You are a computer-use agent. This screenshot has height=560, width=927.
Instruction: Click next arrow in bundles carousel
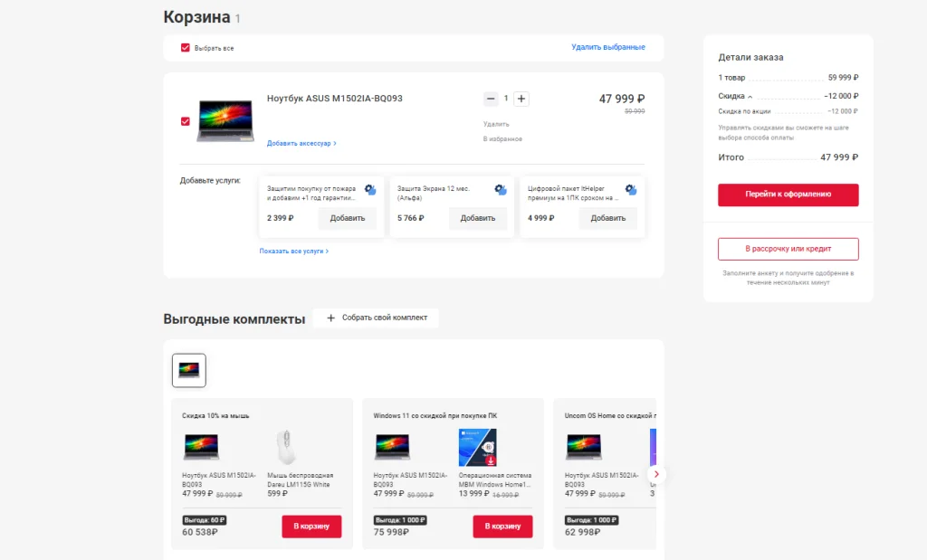click(657, 474)
